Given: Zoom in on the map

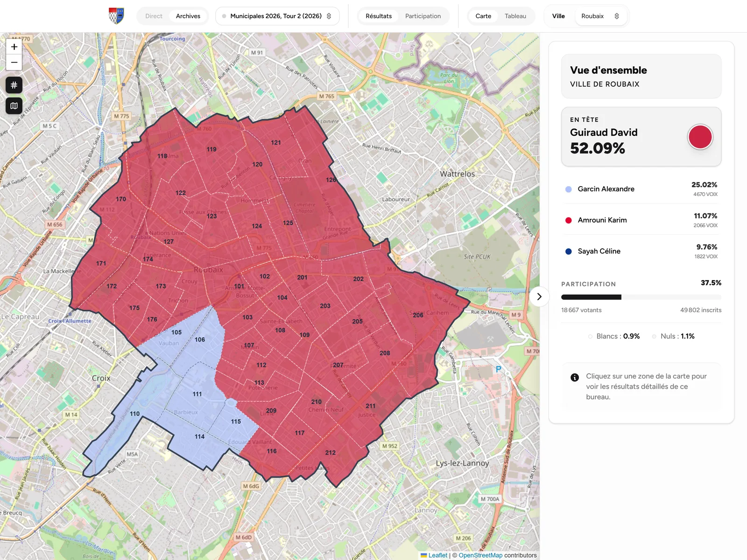Looking at the screenshot, I should (14, 47).
